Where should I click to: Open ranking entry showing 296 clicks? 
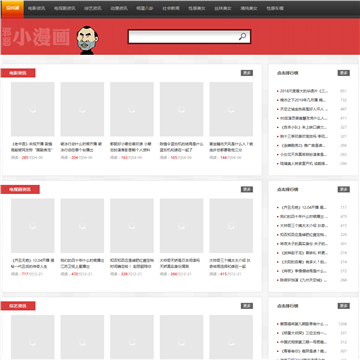(x=304, y=146)
